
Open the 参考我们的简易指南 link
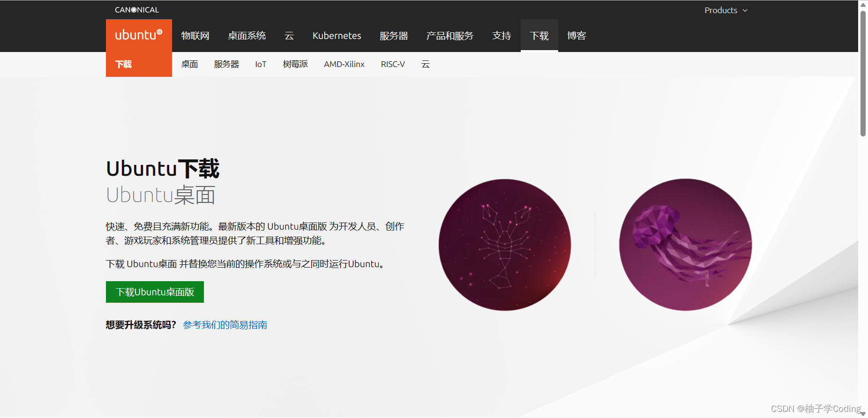(x=225, y=325)
